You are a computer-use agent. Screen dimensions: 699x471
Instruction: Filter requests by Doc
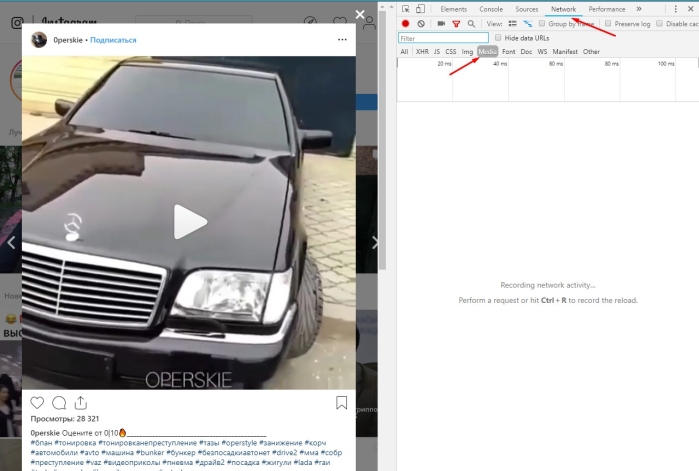(x=526, y=52)
